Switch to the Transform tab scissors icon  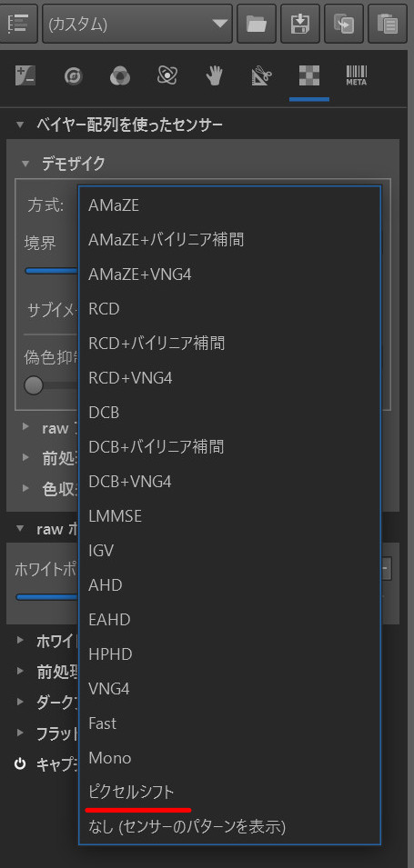tap(261, 75)
